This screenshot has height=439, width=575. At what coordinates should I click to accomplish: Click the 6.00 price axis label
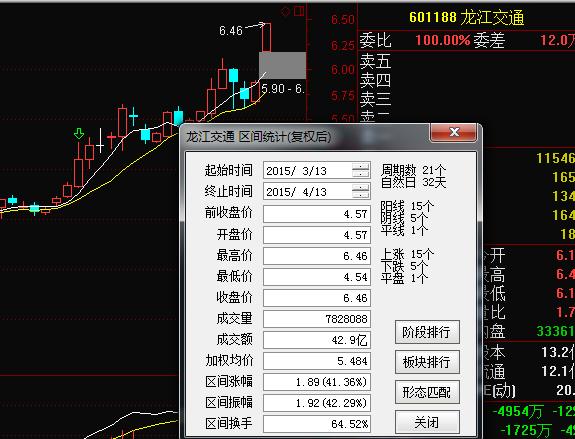tap(343, 70)
